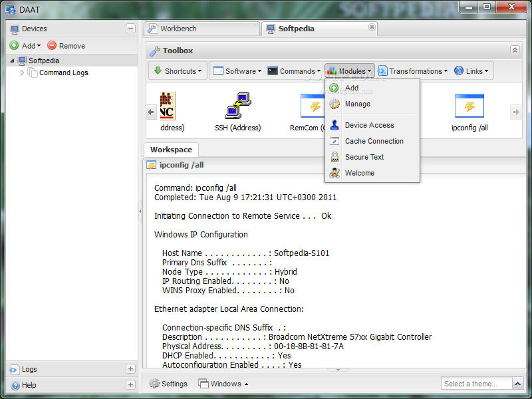This screenshot has width=532, height=399.
Task: Click the ipconfig /all workspace panel icon
Action: click(152, 165)
